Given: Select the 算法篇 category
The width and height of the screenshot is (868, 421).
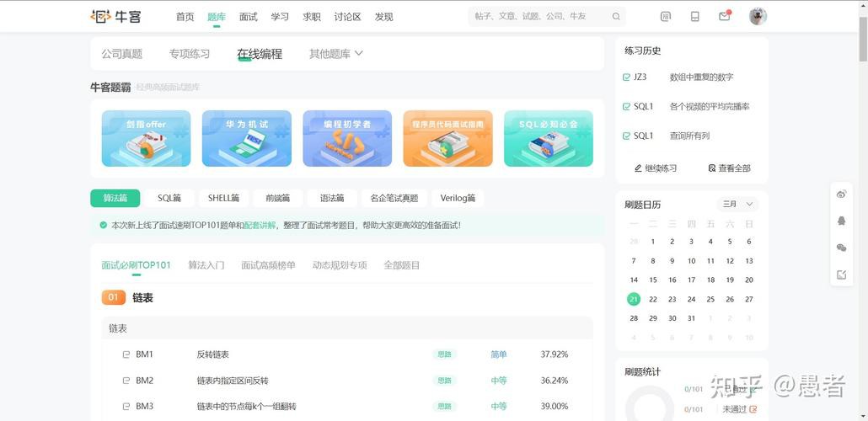Looking at the screenshot, I should click(x=115, y=198).
